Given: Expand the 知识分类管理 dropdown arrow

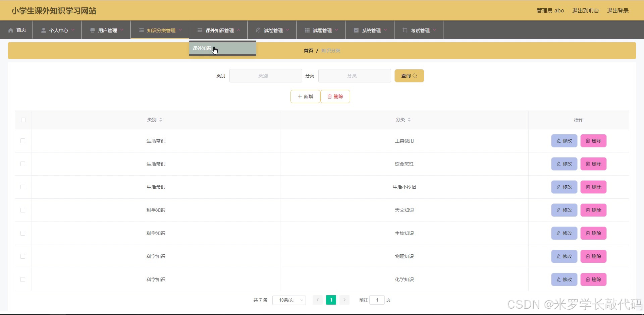Looking at the screenshot, I should click(180, 30).
